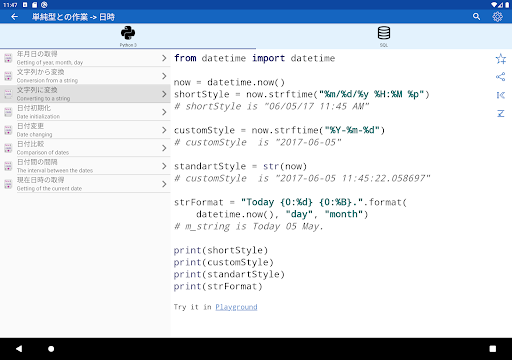Switch to the Python 3 tab
This screenshot has height=360, width=512.
(128, 36)
